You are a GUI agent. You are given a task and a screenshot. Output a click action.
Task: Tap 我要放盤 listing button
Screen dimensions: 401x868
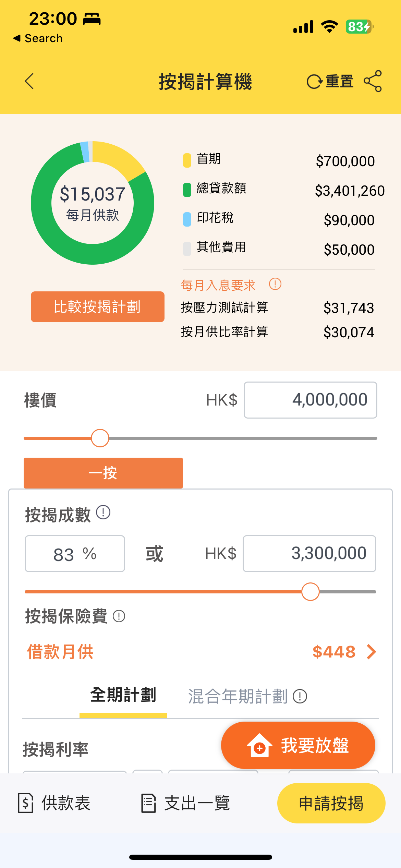click(298, 745)
